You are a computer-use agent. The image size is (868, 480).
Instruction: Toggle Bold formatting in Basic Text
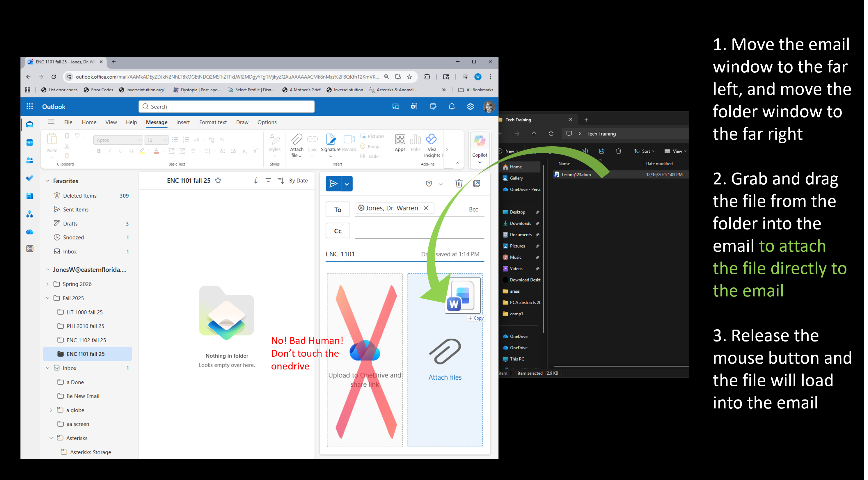coord(99,151)
